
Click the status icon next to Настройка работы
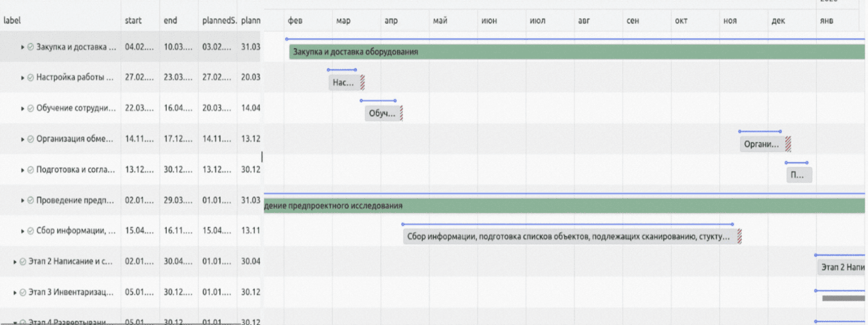(31, 78)
